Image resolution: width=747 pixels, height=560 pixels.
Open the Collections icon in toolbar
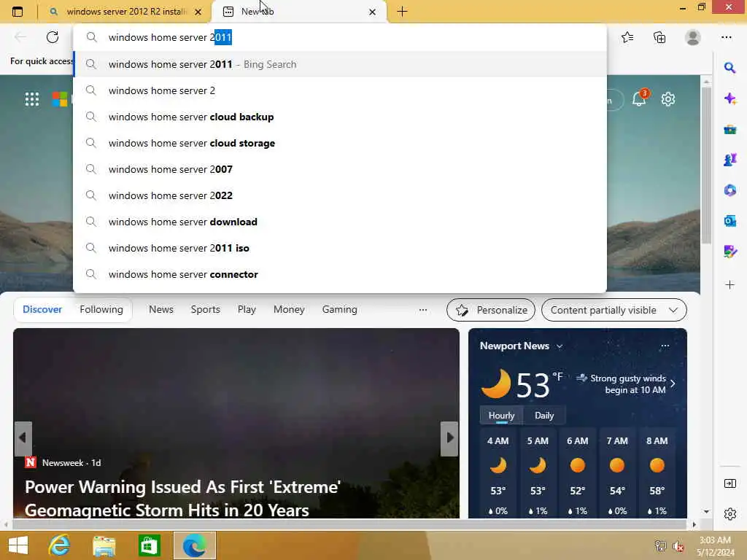click(659, 37)
